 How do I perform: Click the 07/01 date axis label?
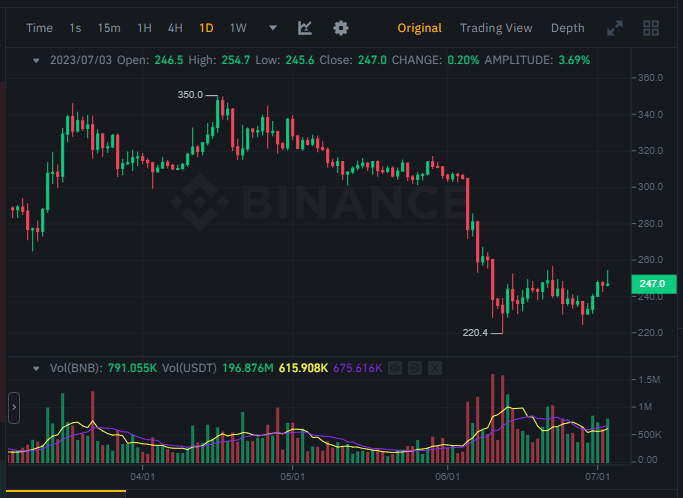pos(597,476)
